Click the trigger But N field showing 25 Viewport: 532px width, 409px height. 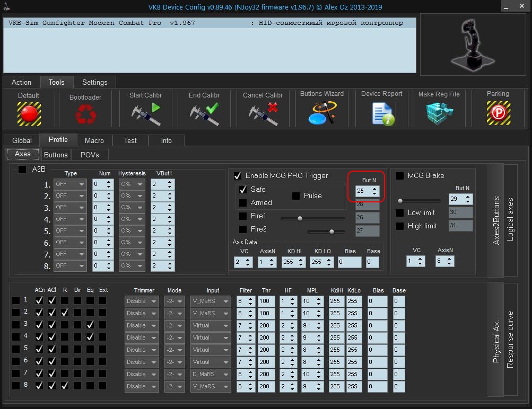pyautogui.click(x=368, y=191)
